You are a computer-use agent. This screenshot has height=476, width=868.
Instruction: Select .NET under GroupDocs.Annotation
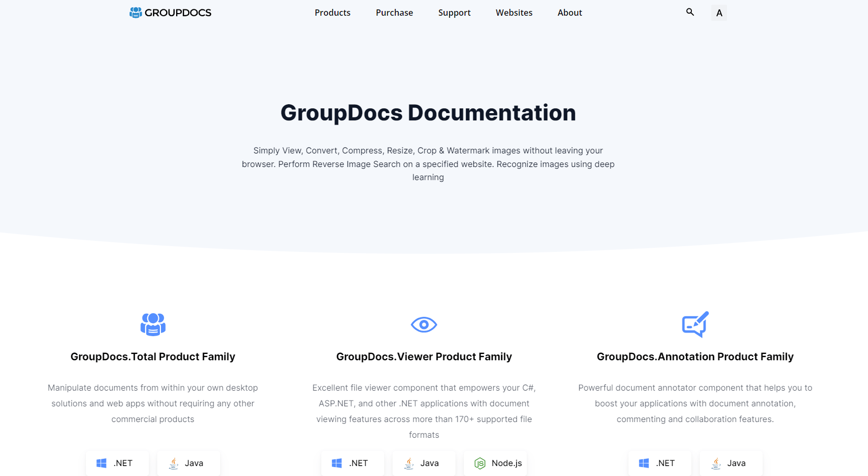click(660, 463)
